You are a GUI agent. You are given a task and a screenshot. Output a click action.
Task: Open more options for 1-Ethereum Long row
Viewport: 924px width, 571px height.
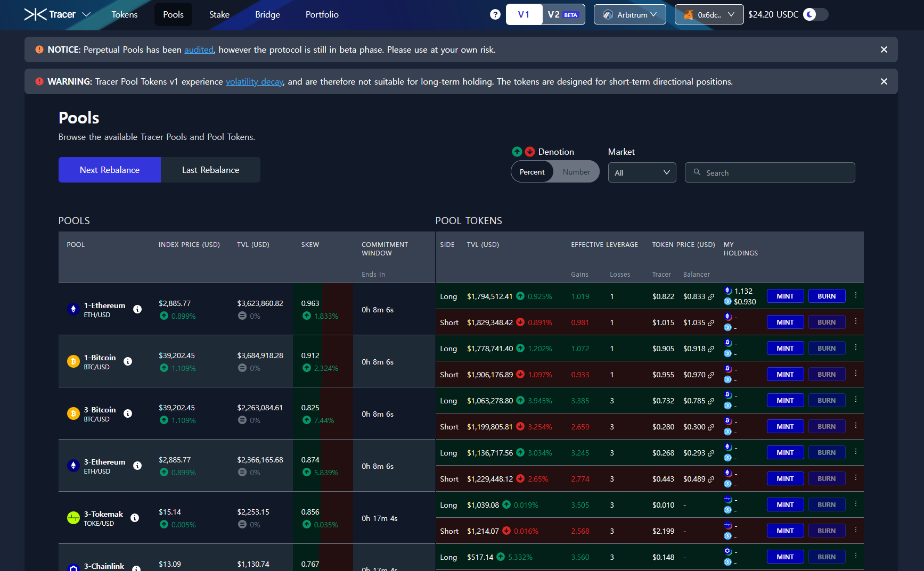(856, 295)
